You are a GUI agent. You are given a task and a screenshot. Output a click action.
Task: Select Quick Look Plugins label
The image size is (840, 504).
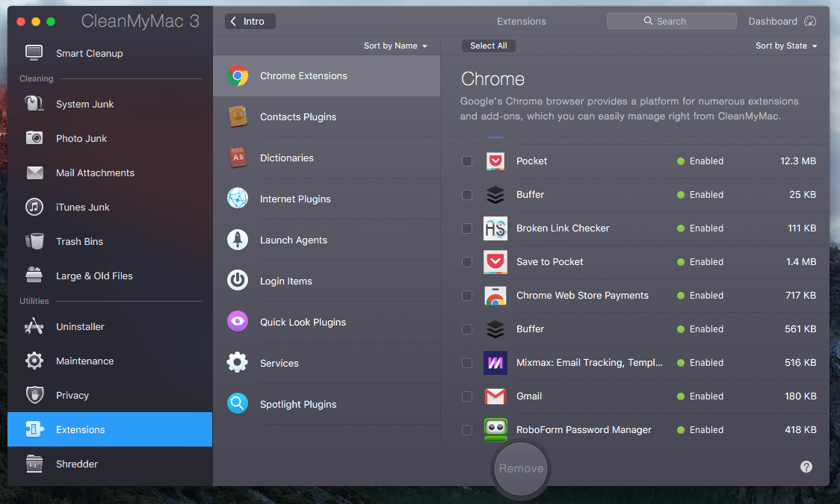[303, 322]
